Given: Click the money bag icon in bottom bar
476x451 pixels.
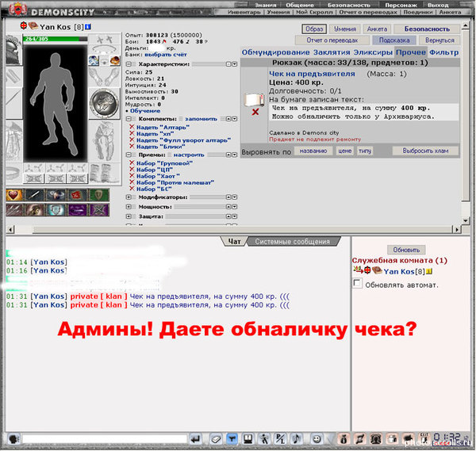Looking at the screenshot, I should [344, 439].
